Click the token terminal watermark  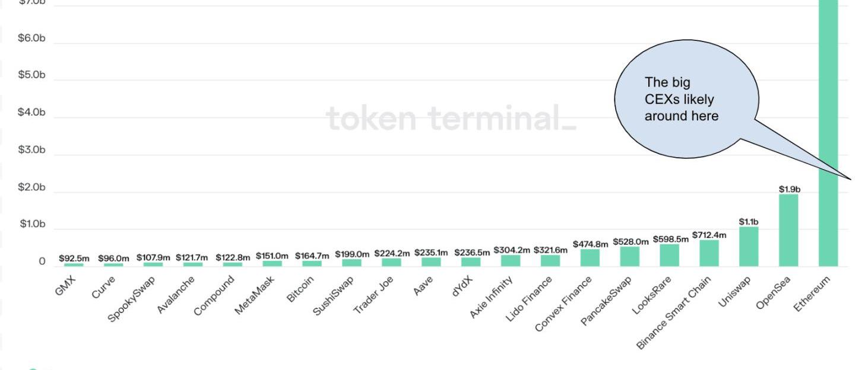[x=451, y=119]
